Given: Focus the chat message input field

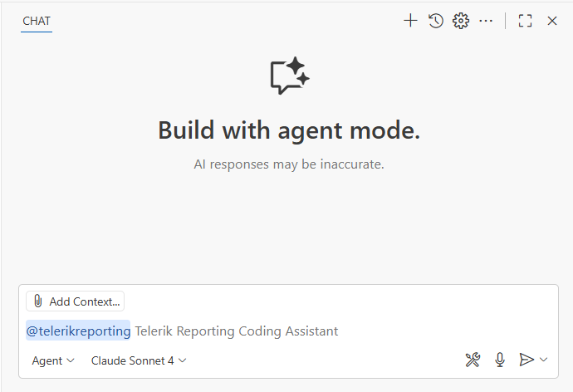Looking at the screenshot, I should 289,331.
